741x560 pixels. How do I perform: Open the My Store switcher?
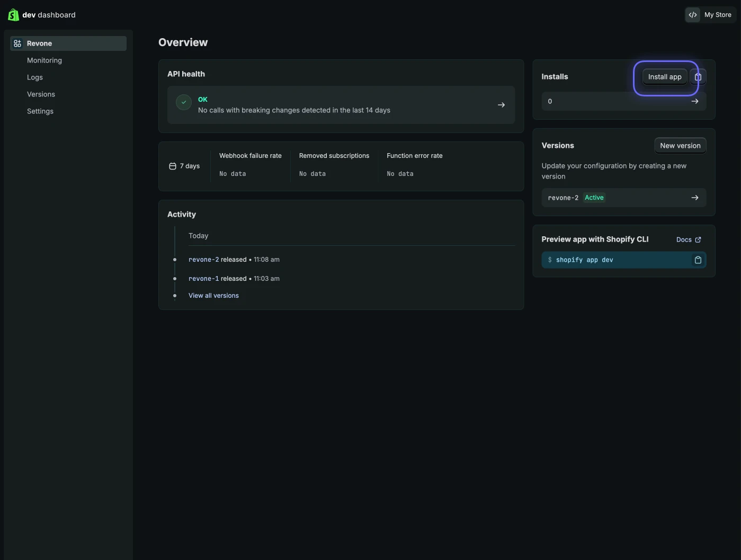[x=710, y=15]
